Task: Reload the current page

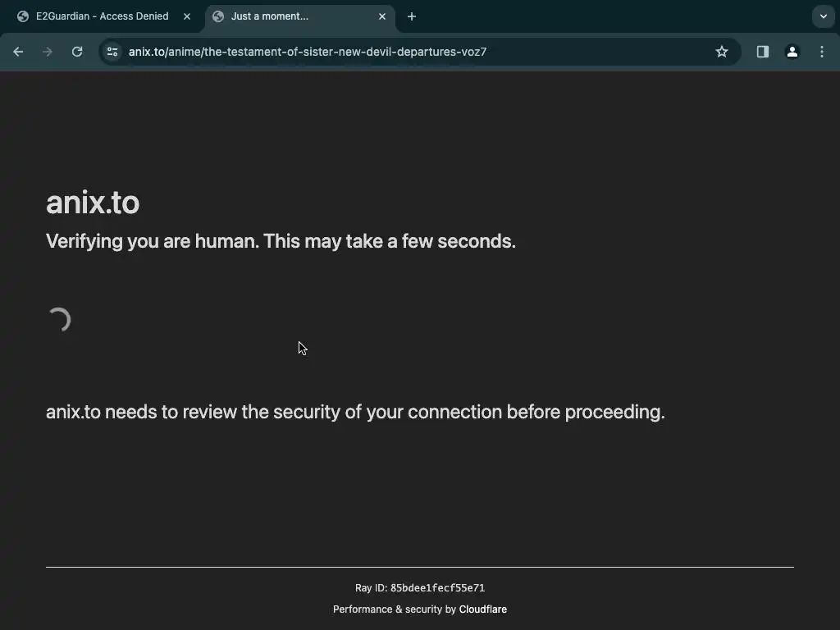Action: pyautogui.click(x=77, y=52)
